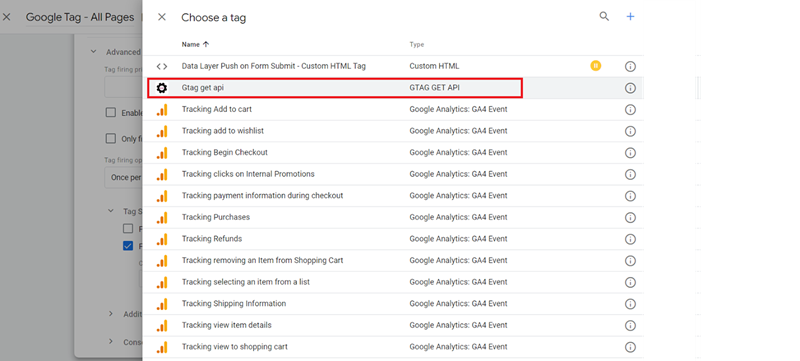Open info icon for Gtag get api
Viewport: 800px width, 361px height.
click(630, 88)
